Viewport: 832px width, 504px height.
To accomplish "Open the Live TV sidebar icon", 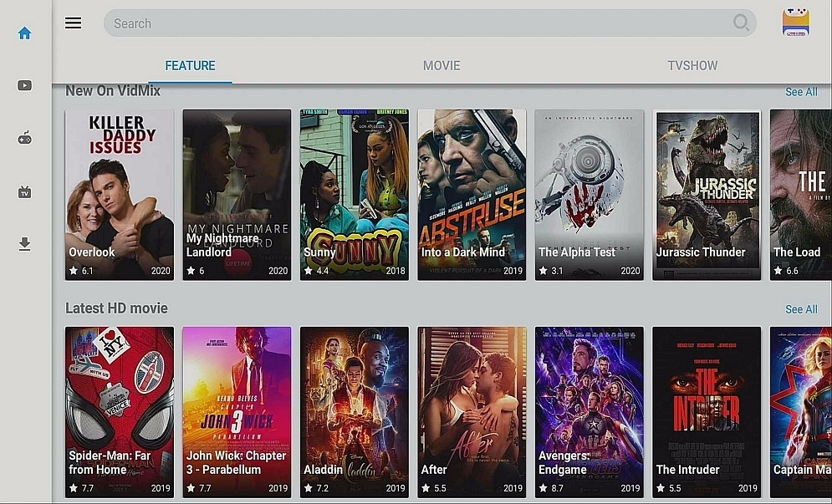I will coord(24,191).
